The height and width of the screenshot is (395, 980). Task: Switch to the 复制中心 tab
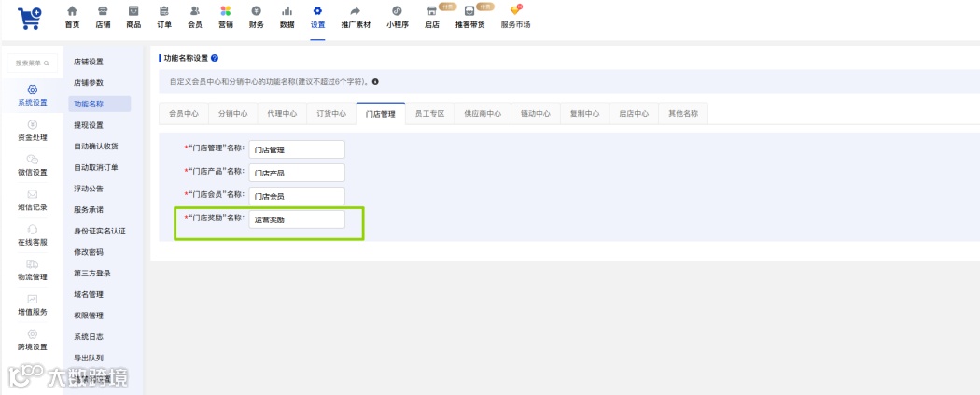tap(585, 114)
